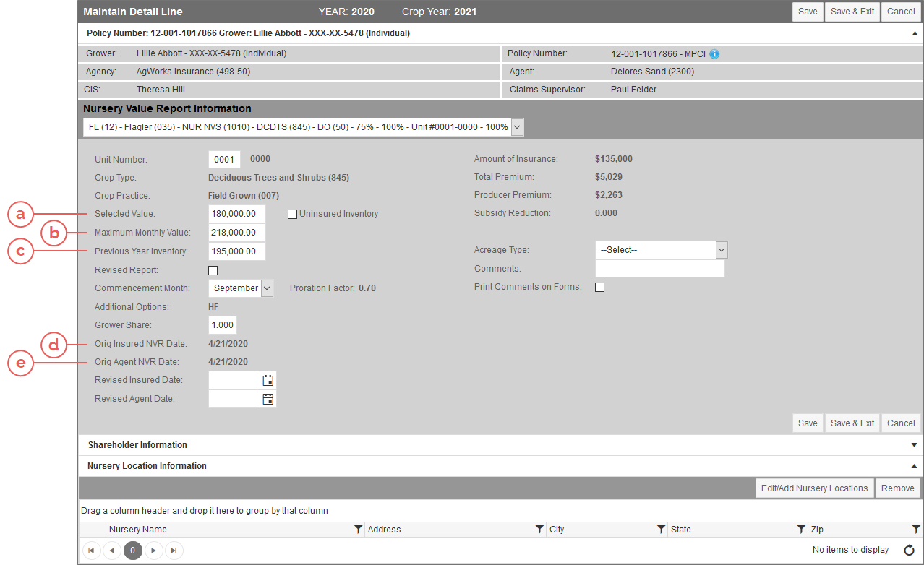Screen dimensions: 924x565
Task: Click Previous Year Inventory field
Action: coord(237,251)
